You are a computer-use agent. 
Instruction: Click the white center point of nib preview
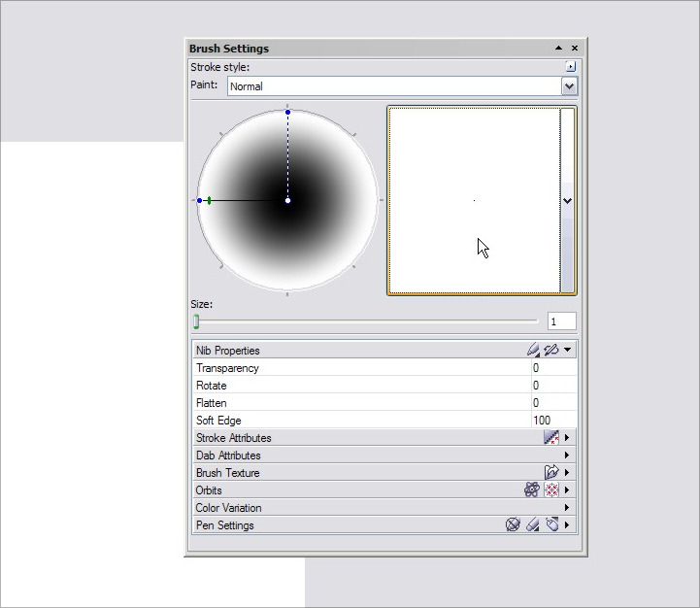288,201
